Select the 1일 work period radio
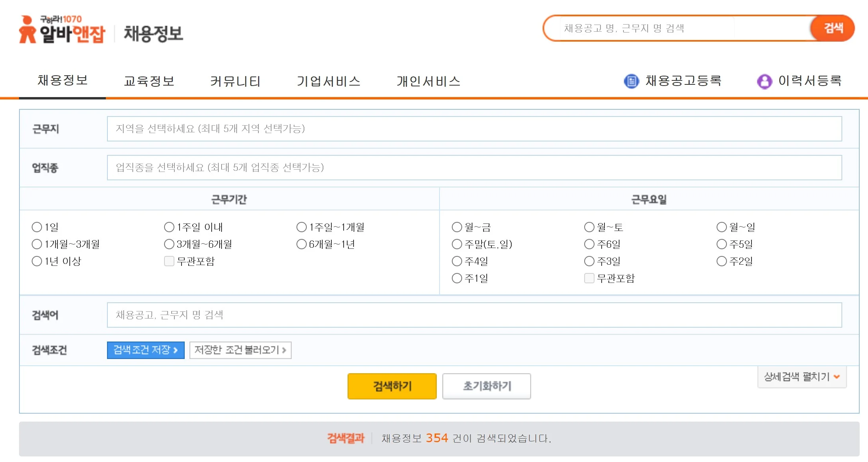Screen dimensions: 868x462 pos(37,227)
